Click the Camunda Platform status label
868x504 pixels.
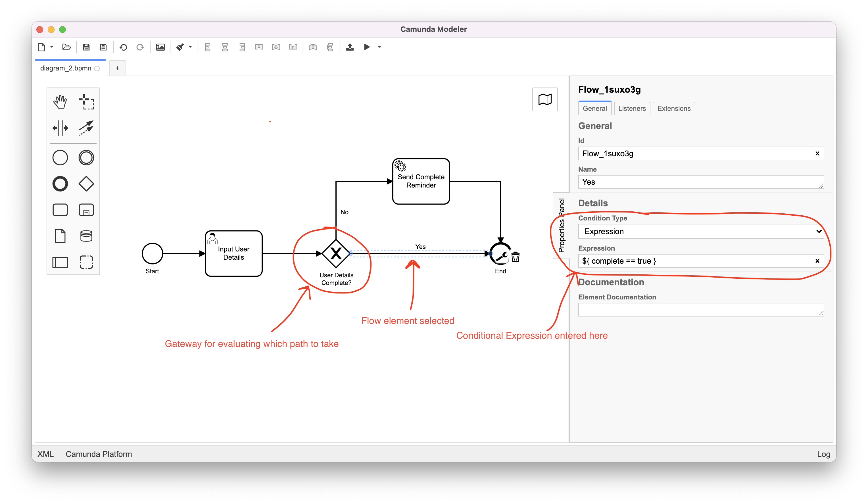pos(99,454)
